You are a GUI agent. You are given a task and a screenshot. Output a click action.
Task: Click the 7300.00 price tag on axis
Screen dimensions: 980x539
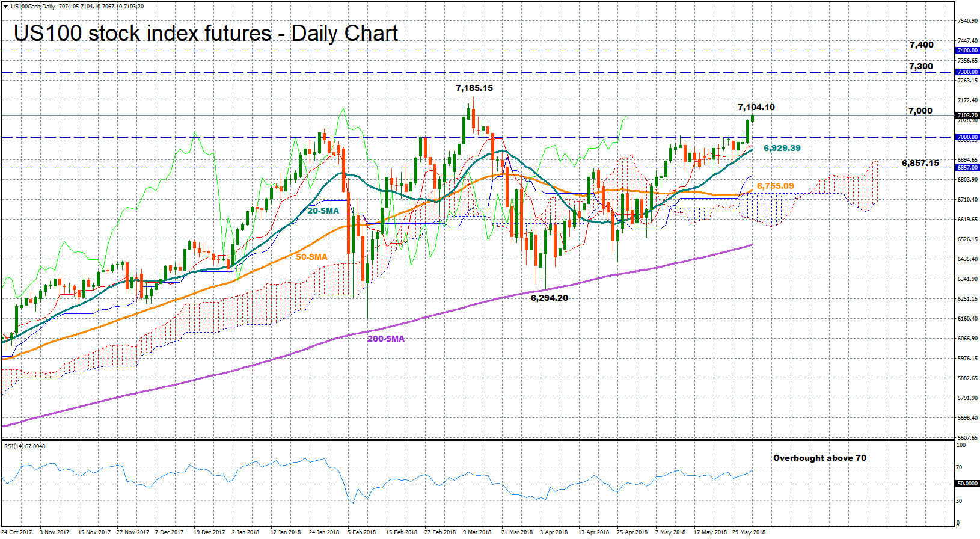pyautogui.click(x=967, y=72)
